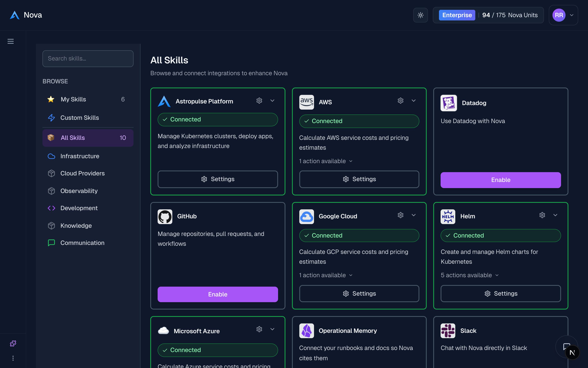Select the Development category
This screenshot has width=588, height=368.
(88, 208)
